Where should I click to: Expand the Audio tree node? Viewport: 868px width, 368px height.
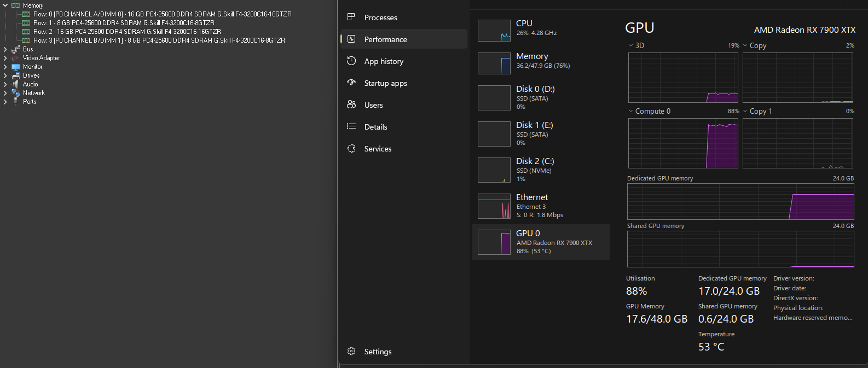coord(5,84)
